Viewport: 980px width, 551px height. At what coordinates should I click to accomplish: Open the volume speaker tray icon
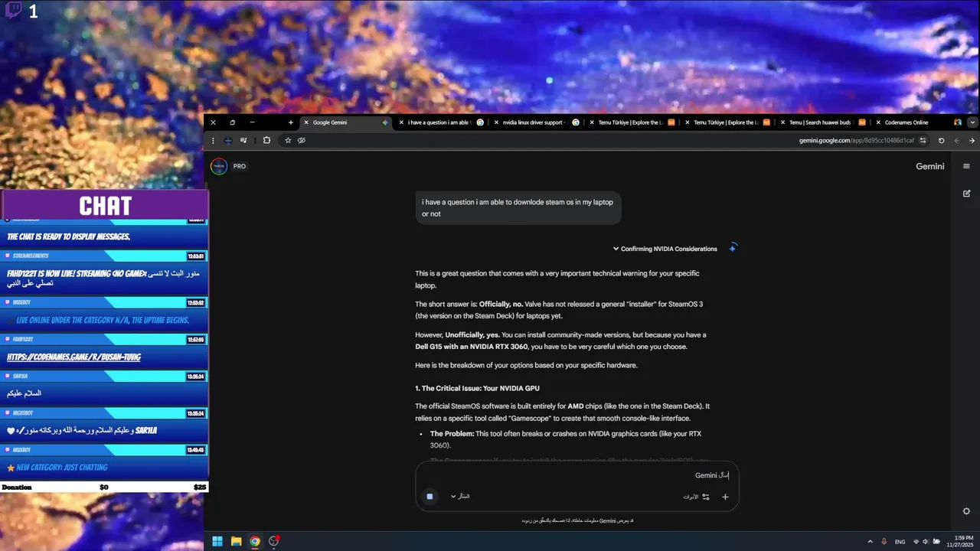pos(925,542)
